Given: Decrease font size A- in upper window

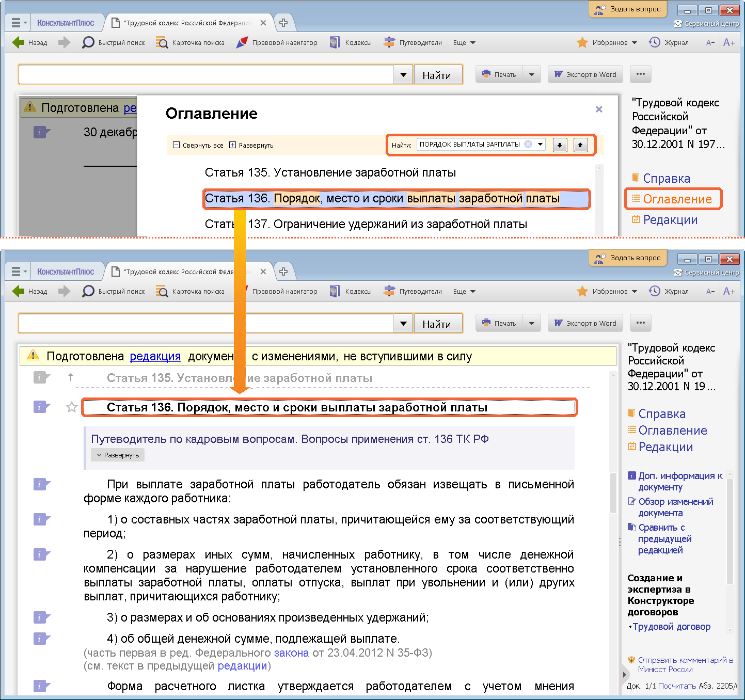Looking at the screenshot, I should coord(710,43).
